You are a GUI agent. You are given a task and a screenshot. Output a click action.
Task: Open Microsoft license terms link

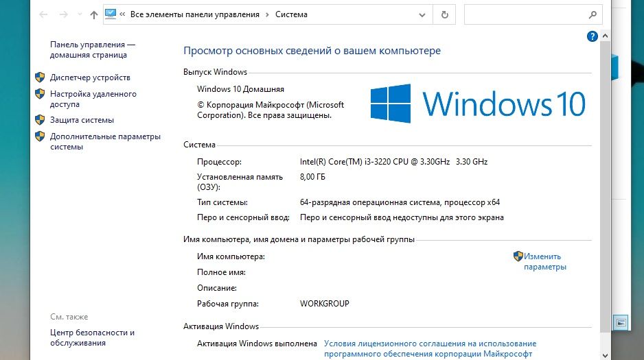[x=430, y=348]
